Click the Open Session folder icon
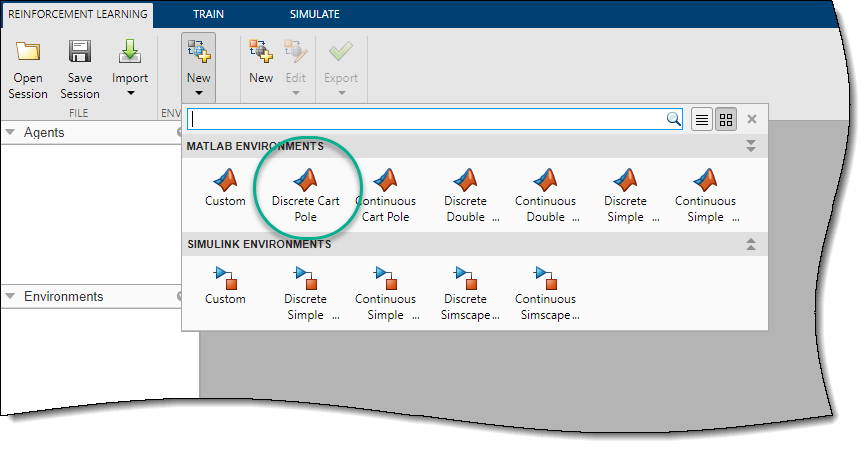 click(x=28, y=51)
